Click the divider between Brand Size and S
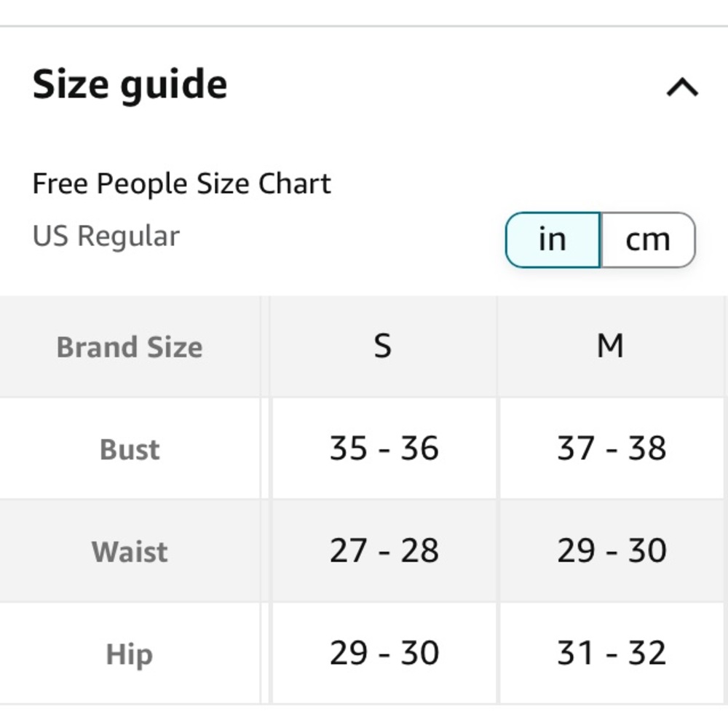This screenshot has width=728, height=728. click(266, 500)
